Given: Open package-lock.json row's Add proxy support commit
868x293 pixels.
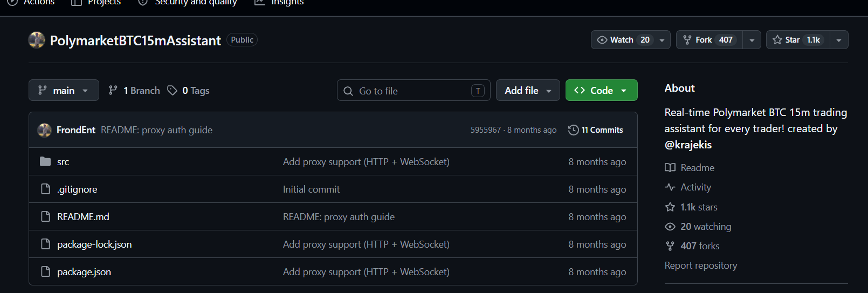Looking at the screenshot, I should (366, 244).
